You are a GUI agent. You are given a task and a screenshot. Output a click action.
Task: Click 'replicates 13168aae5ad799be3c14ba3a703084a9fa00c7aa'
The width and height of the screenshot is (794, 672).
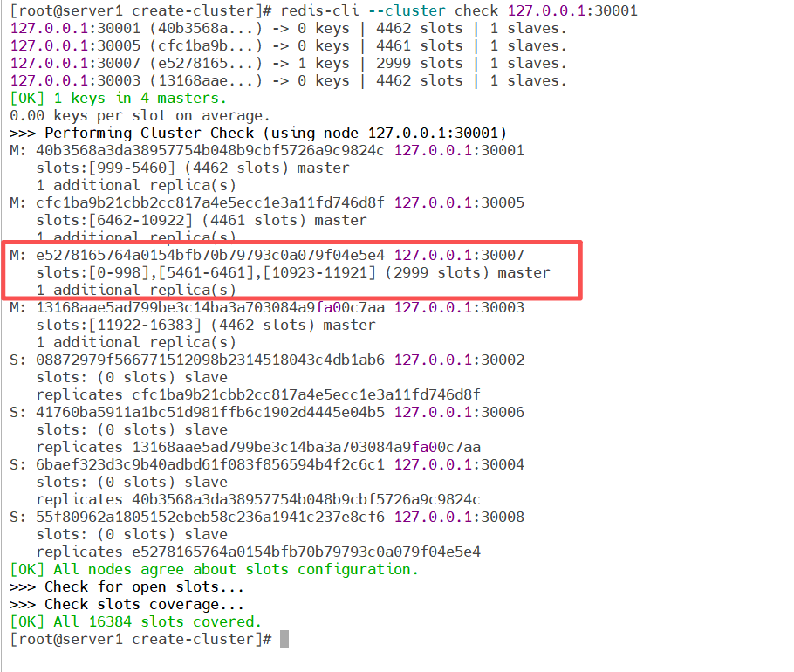(x=258, y=447)
